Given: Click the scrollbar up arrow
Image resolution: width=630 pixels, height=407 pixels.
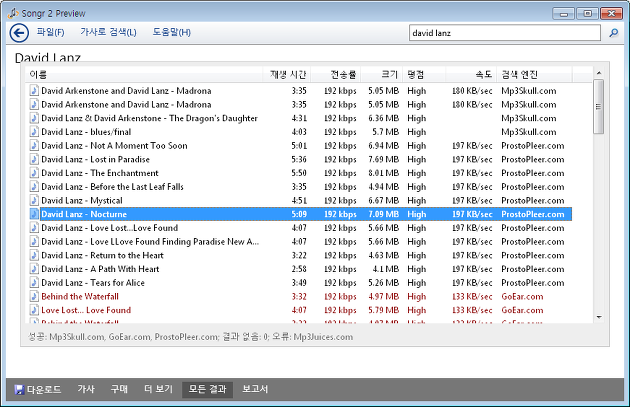Looking at the screenshot, I should [x=599, y=73].
